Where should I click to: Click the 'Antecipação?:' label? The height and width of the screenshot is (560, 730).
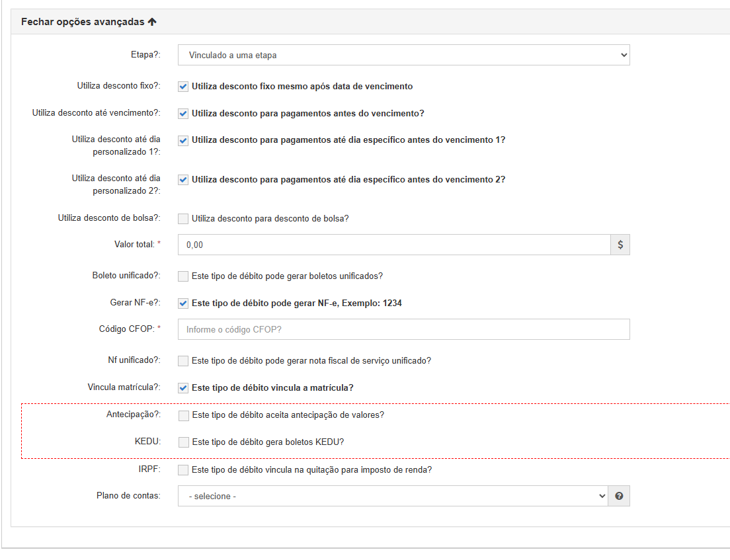(x=134, y=415)
